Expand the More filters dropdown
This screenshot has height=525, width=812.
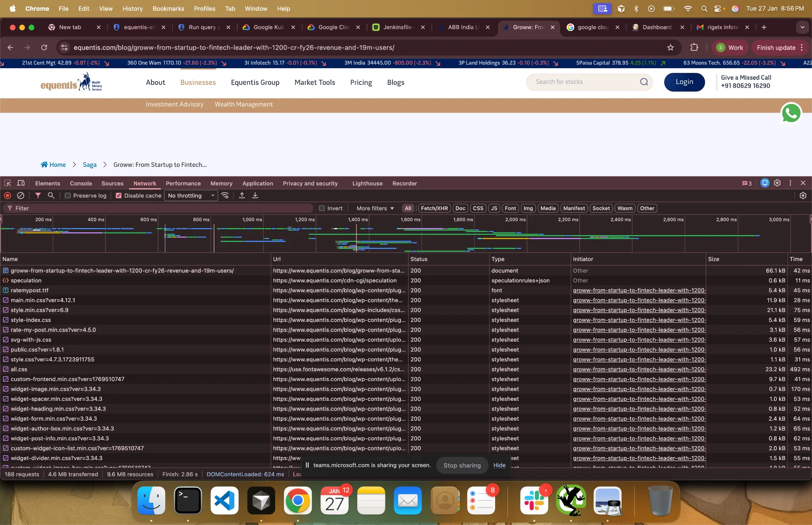pos(375,208)
